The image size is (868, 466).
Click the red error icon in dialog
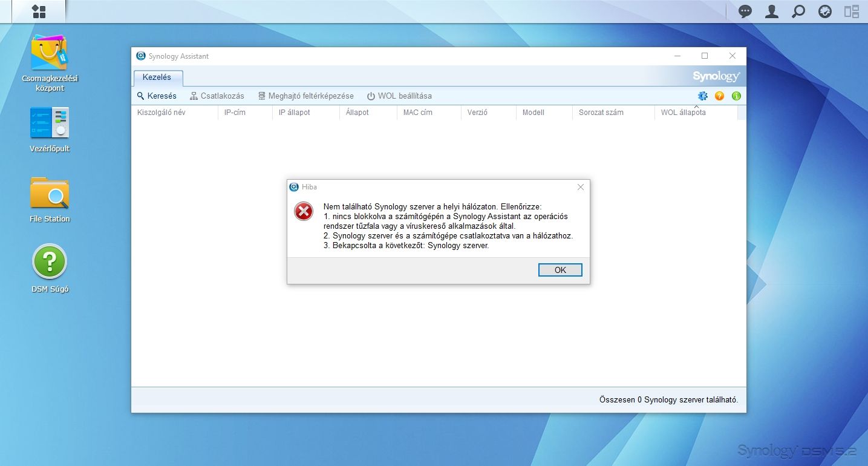(304, 211)
